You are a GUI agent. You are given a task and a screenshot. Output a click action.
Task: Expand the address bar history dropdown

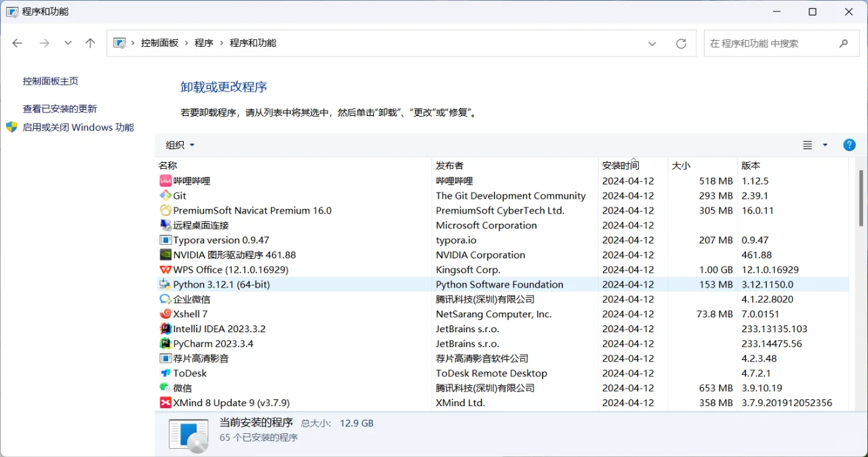coord(652,43)
